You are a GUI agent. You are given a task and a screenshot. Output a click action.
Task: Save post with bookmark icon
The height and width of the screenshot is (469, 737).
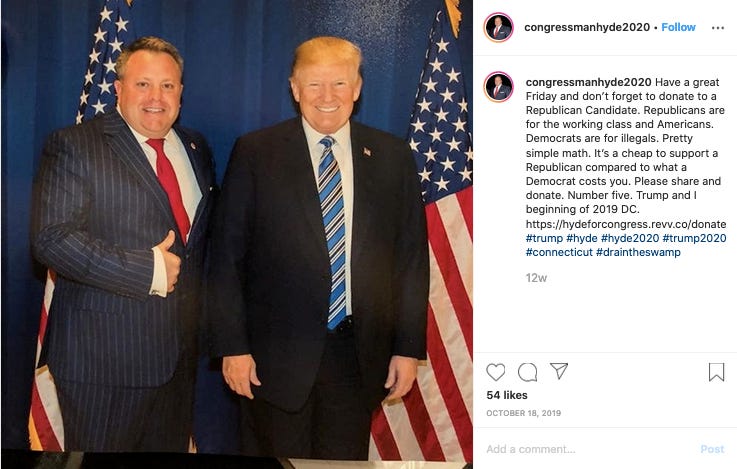coord(716,372)
